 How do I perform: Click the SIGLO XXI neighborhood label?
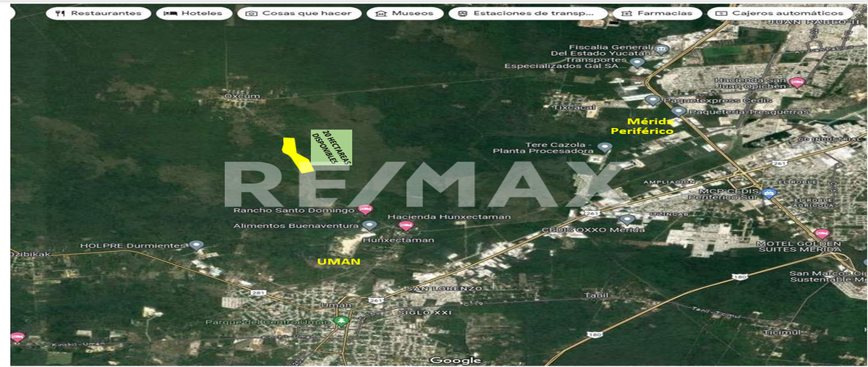425,312
